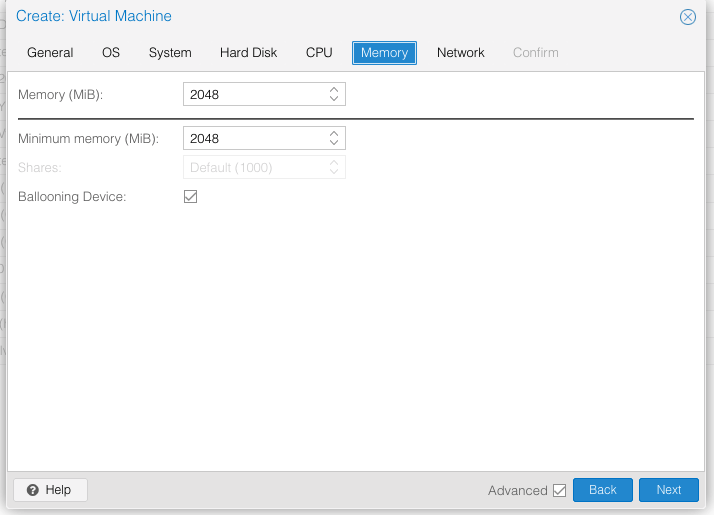Select the CPU tab
Image resolution: width=714 pixels, height=515 pixels.
point(319,53)
